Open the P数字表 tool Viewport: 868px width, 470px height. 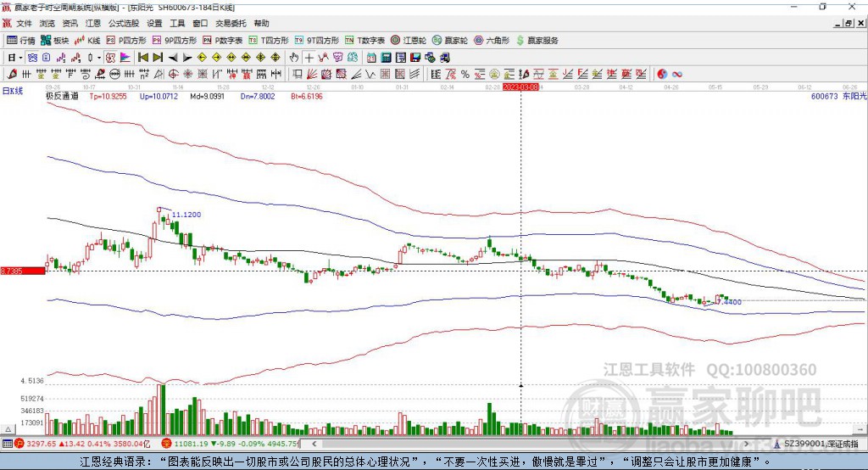pos(223,41)
